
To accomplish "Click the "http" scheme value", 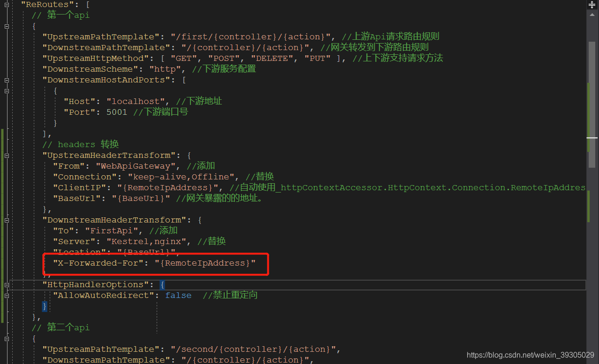I will click(x=165, y=69).
